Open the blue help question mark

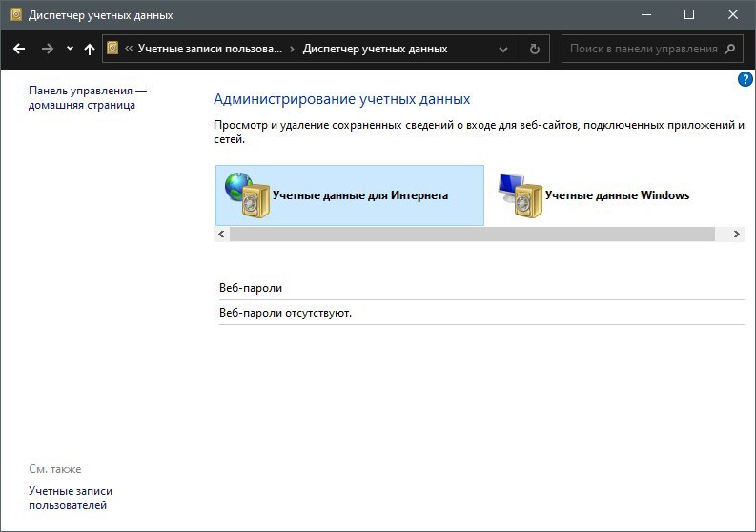[x=745, y=79]
